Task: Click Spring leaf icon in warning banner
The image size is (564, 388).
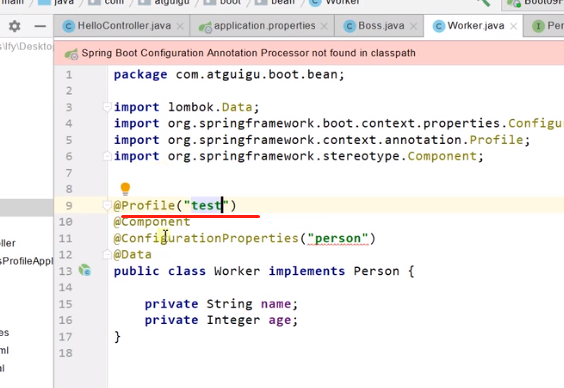Action: (71, 54)
